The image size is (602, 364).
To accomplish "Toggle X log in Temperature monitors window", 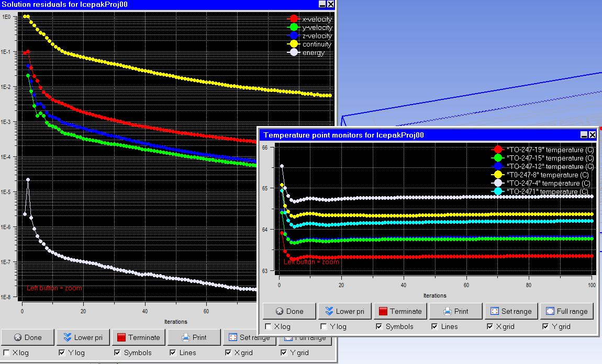I will [x=269, y=326].
